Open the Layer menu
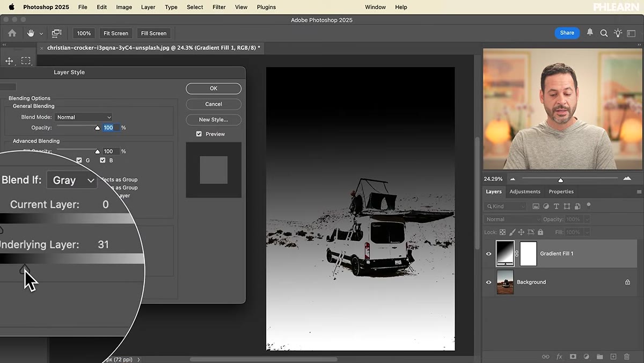 coord(148,7)
